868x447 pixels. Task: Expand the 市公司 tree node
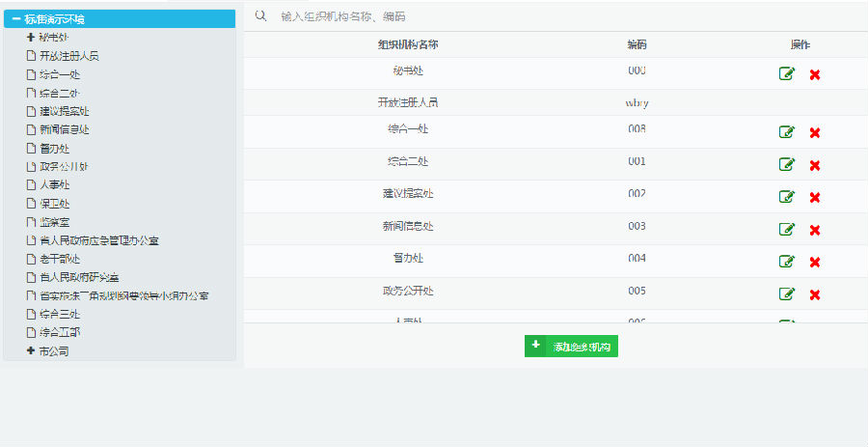tap(31, 350)
